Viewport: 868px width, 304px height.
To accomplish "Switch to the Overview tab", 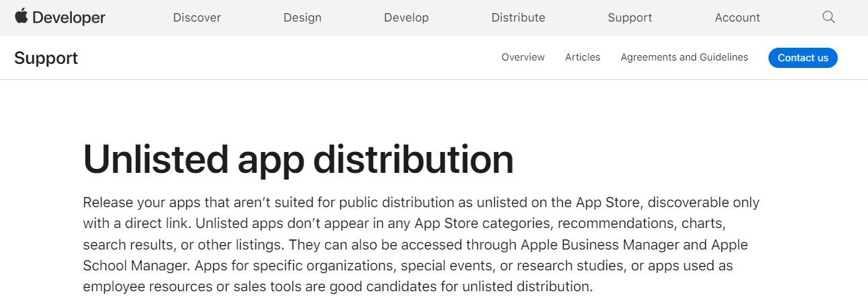I will (x=523, y=58).
